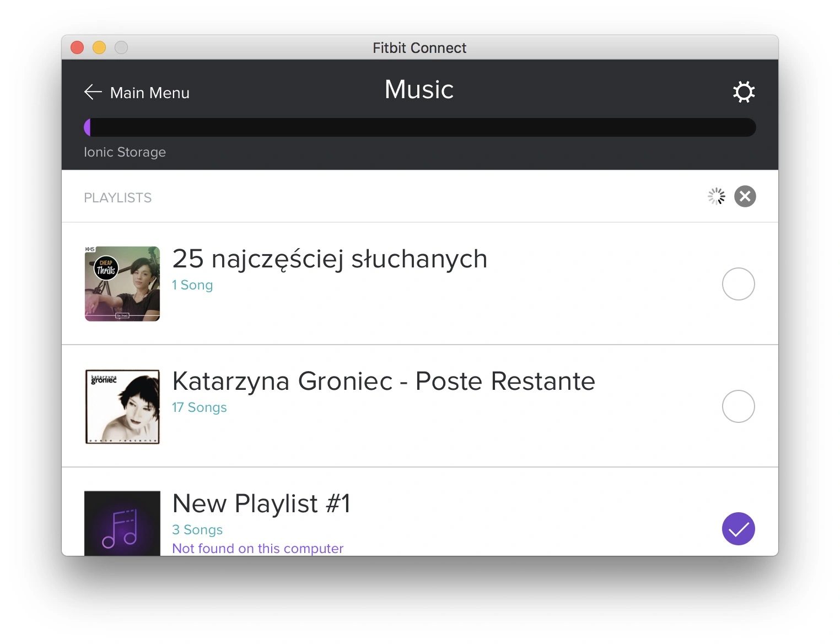Click the Fitbit Connect title bar text

[419, 48]
